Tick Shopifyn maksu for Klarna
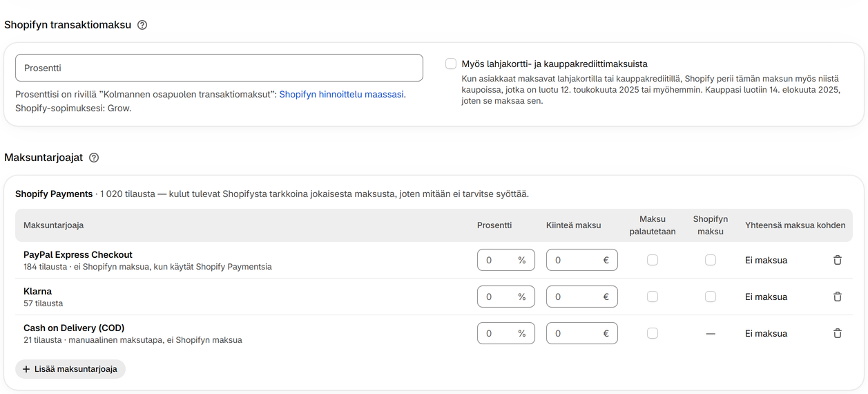 tap(711, 297)
